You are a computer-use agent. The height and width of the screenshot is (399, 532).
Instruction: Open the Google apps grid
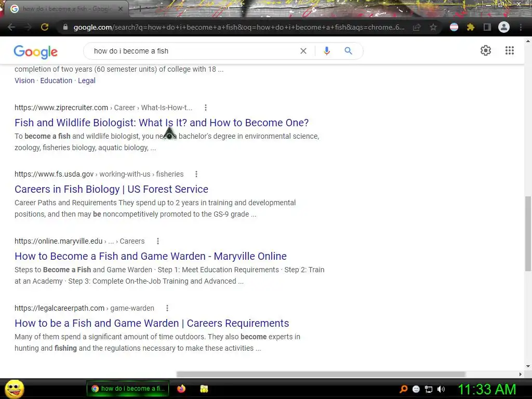coord(509,50)
